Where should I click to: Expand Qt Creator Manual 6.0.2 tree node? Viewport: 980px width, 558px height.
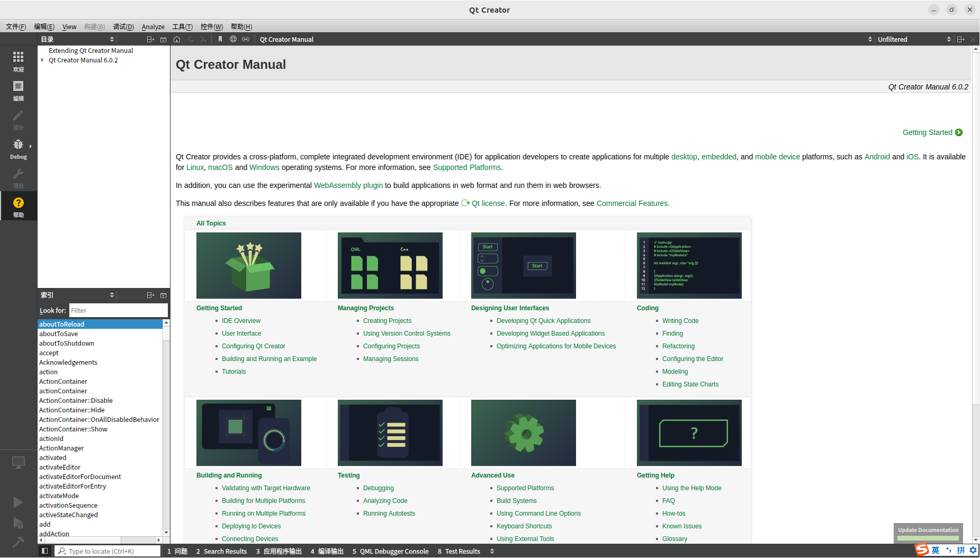tap(42, 60)
